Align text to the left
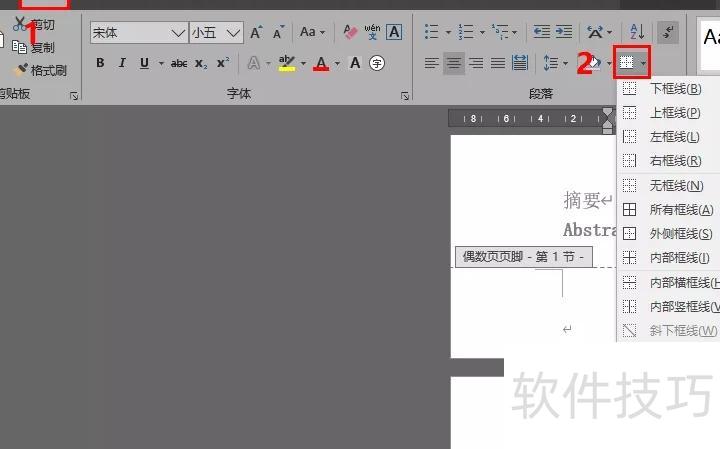This screenshot has width=720, height=449. [x=432, y=63]
